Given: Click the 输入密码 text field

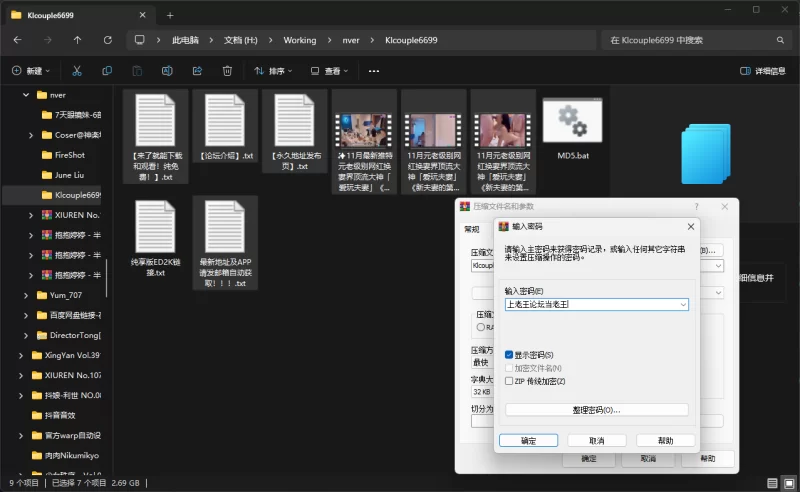Looking at the screenshot, I should tap(590, 304).
